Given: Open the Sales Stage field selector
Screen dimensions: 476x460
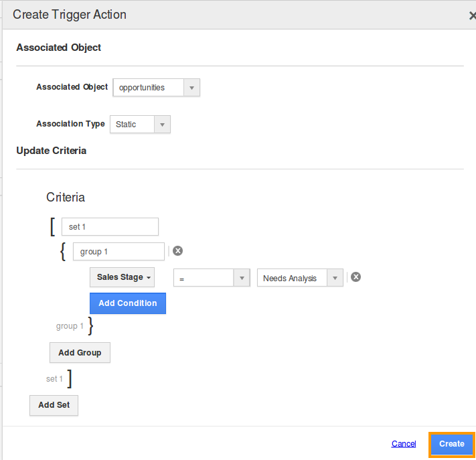Looking at the screenshot, I should [122, 277].
